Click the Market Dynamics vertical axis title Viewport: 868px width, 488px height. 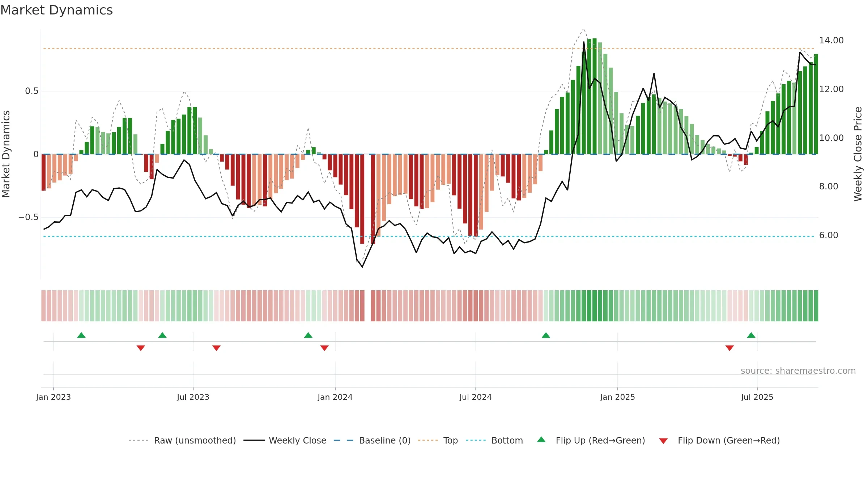tap(6, 154)
